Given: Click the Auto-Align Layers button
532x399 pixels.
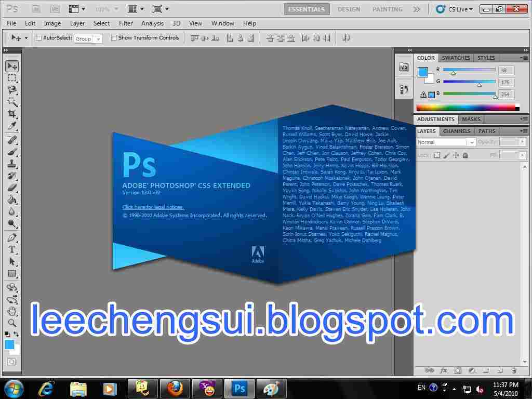Looking at the screenshot, I should (x=346, y=38).
